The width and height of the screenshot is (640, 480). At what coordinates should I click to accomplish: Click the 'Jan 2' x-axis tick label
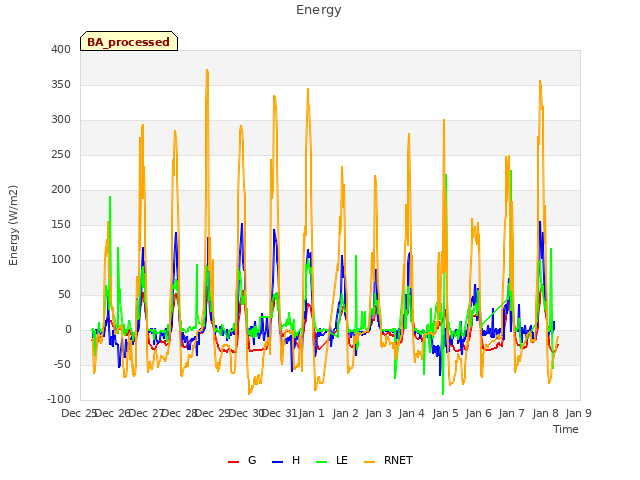click(345, 413)
